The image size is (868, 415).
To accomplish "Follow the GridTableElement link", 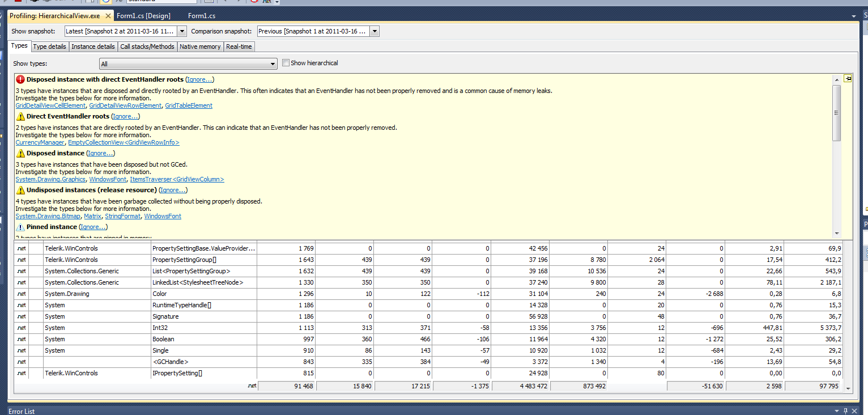I will (189, 105).
